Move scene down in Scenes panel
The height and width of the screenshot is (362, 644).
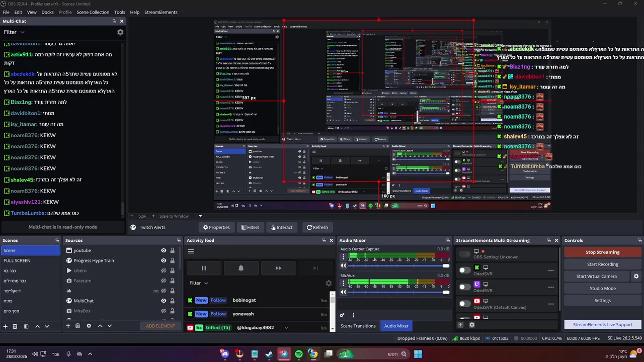click(x=47, y=326)
